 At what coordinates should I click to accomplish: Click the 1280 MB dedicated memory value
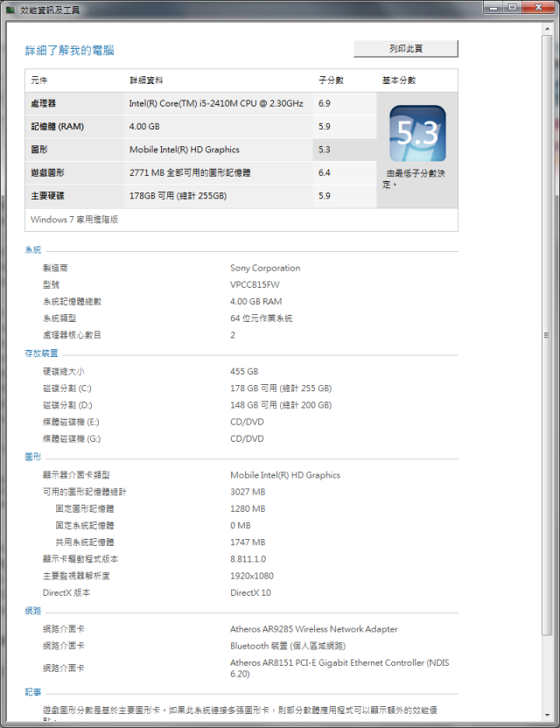(x=248, y=508)
